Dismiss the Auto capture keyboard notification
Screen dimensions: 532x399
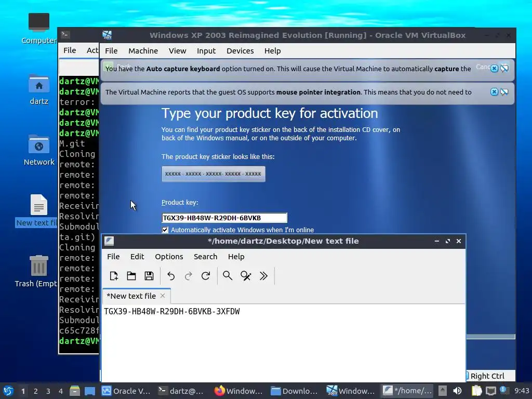[x=495, y=69]
